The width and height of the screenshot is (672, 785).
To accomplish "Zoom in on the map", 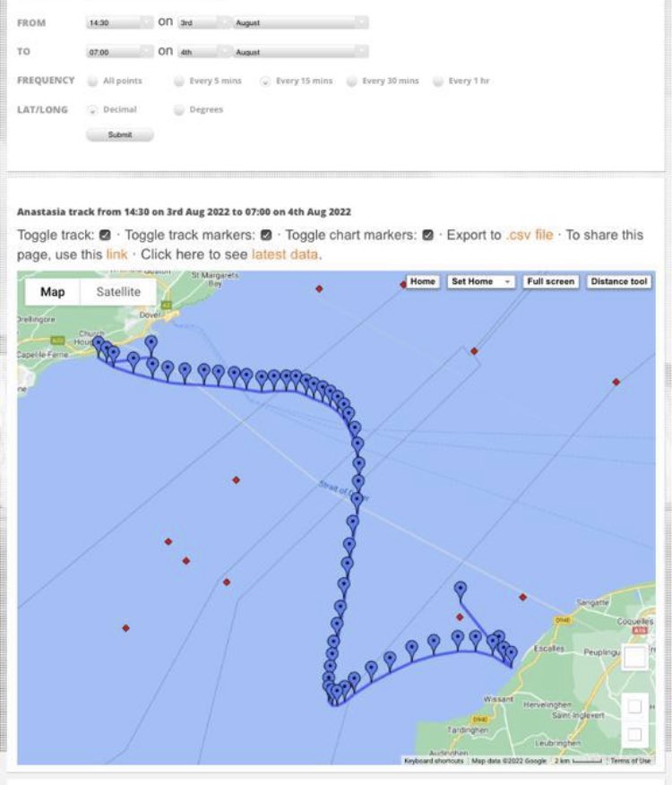I will coord(634,706).
